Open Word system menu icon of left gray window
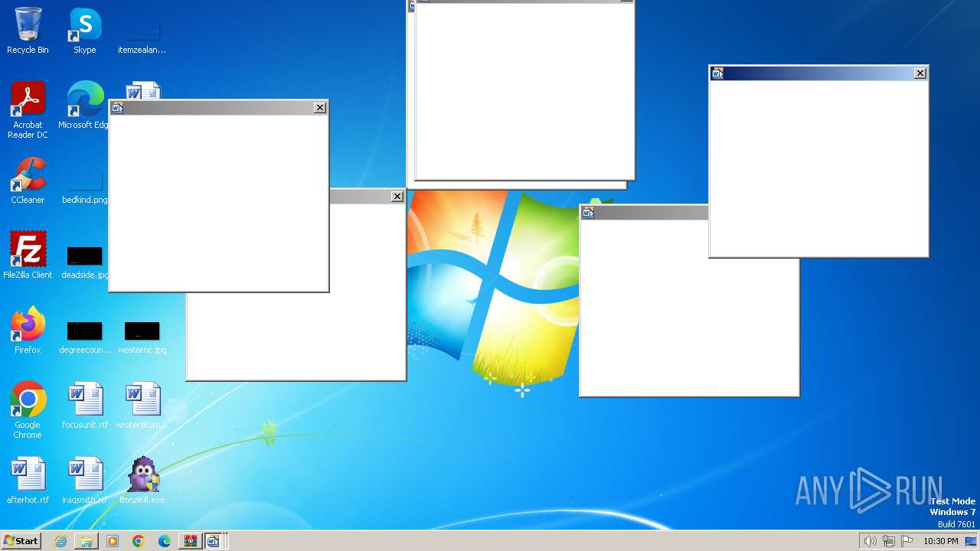 [117, 108]
